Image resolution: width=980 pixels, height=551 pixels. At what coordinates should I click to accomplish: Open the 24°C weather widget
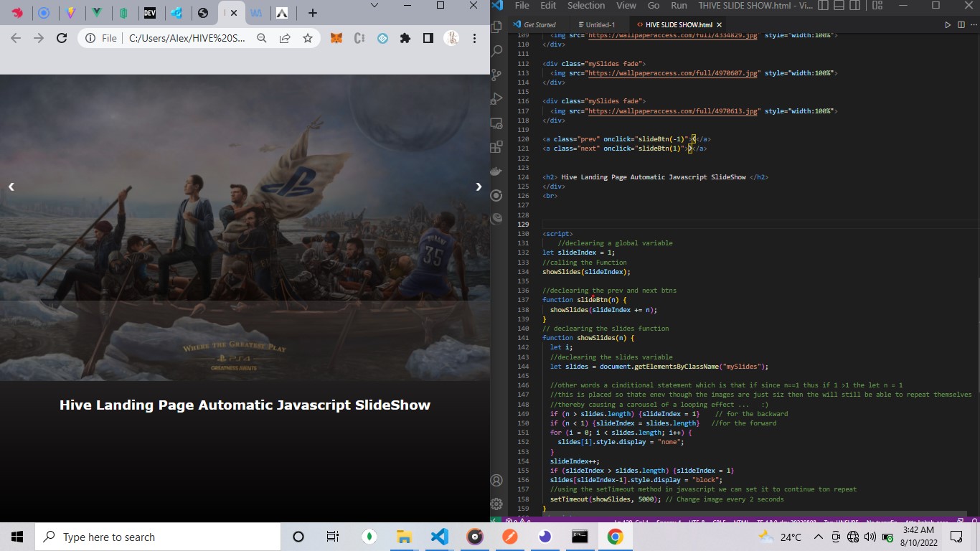pos(780,537)
